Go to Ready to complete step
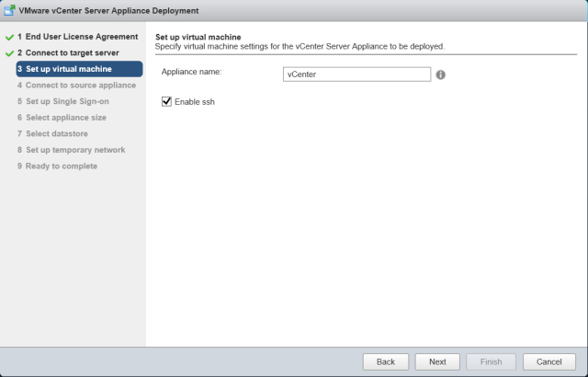 coord(57,166)
